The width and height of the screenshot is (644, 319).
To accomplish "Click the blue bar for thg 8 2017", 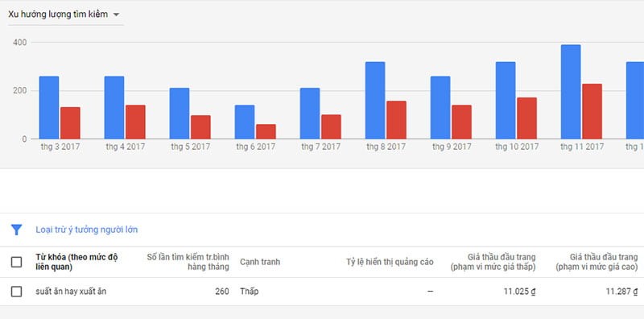I will tap(375, 101).
